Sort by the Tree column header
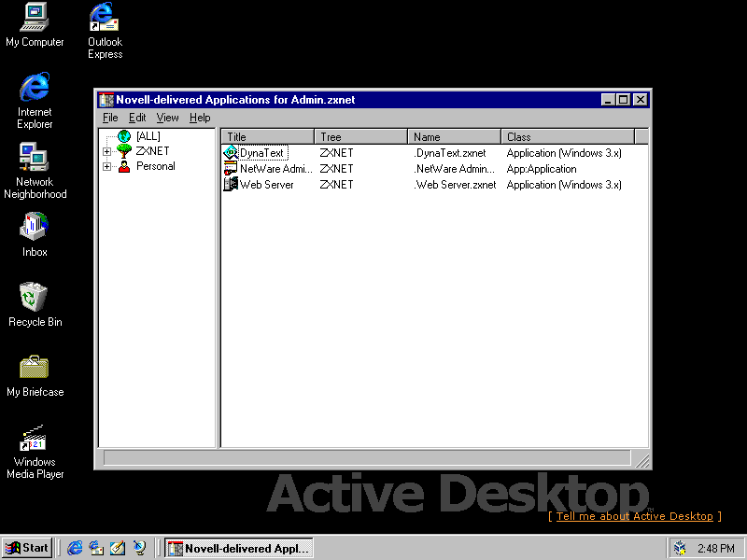Image resolution: width=747 pixels, height=560 pixels. [360, 136]
